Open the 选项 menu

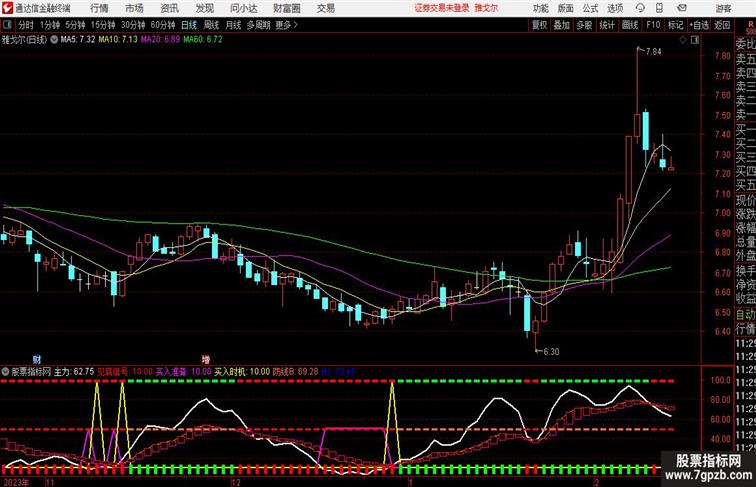(x=615, y=8)
